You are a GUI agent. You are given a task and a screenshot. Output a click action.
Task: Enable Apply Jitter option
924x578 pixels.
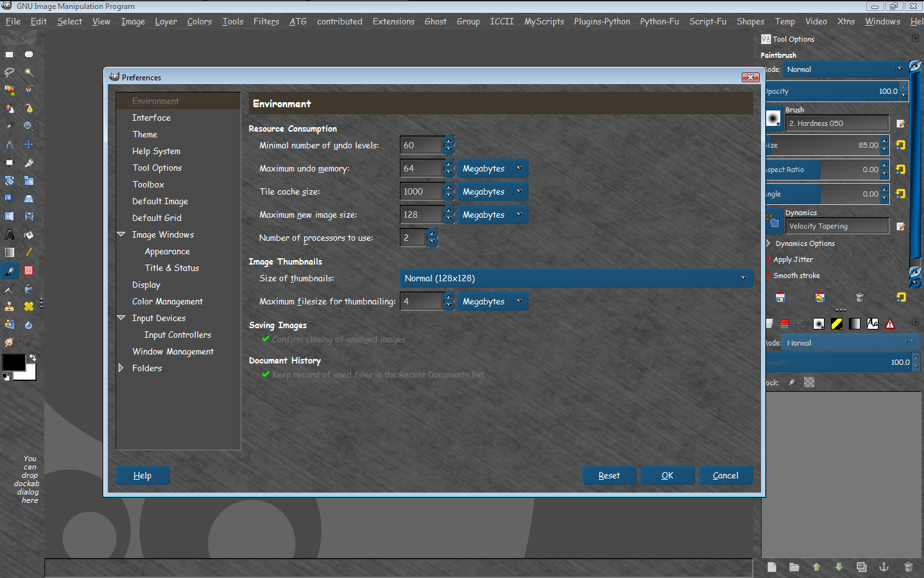(x=789, y=259)
